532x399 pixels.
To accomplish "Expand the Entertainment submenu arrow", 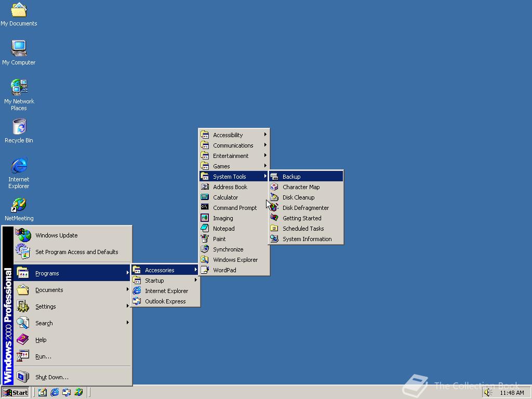I will tap(265, 155).
